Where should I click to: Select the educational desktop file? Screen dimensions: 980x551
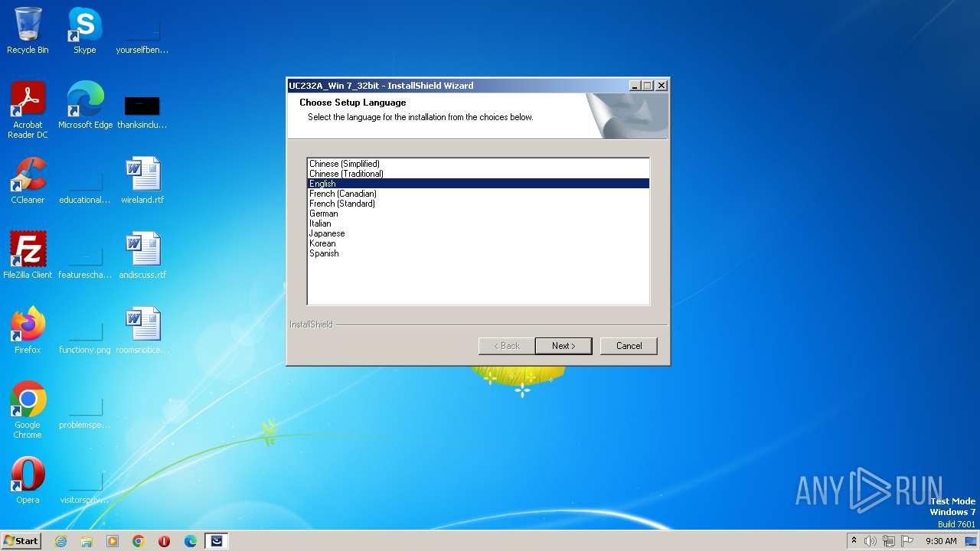click(x=85, y=185)
